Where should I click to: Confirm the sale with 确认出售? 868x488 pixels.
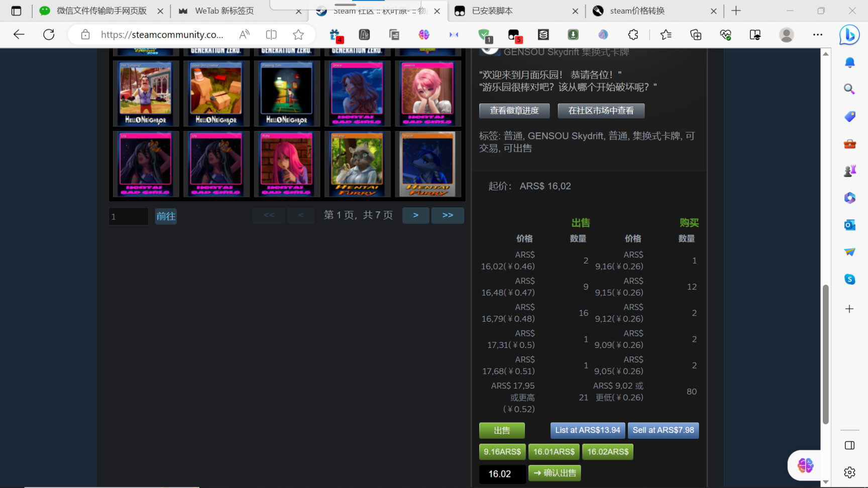tap(555, 473)
